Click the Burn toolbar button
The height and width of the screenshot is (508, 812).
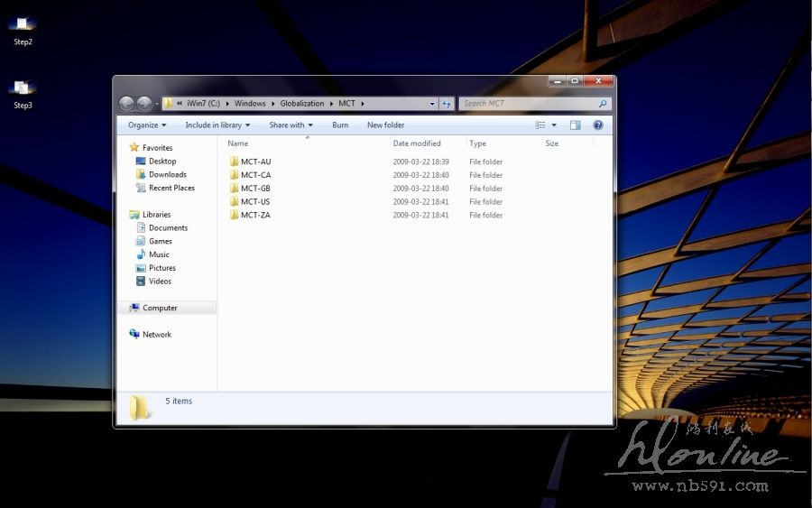(x=340, y=125)
